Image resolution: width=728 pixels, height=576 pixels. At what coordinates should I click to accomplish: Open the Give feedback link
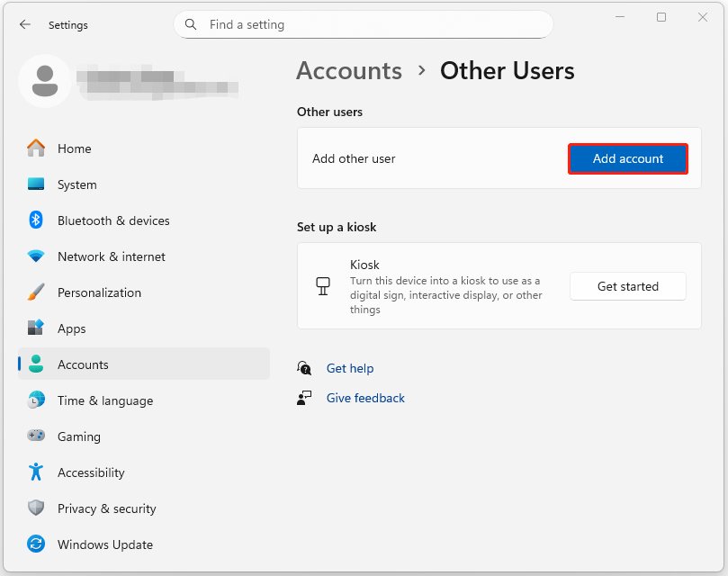[x=365, y=397]
